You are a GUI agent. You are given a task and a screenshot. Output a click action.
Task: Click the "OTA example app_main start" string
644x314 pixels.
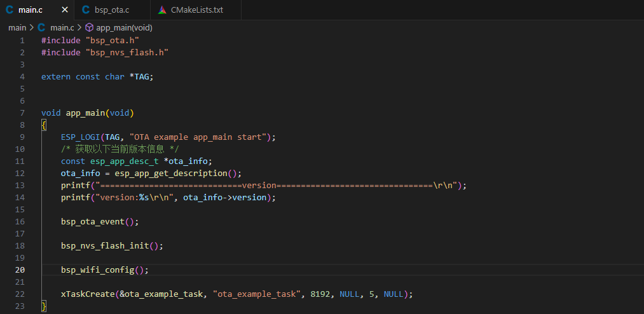coord(198,137)
